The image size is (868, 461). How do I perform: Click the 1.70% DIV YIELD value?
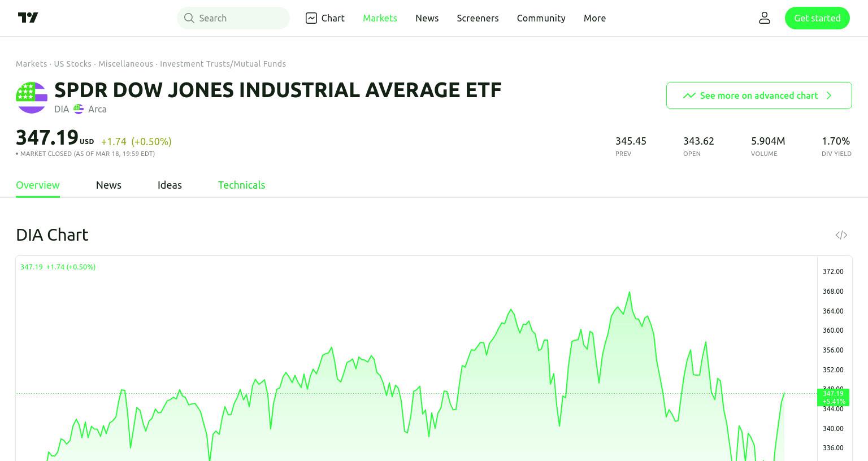(836, 141)
